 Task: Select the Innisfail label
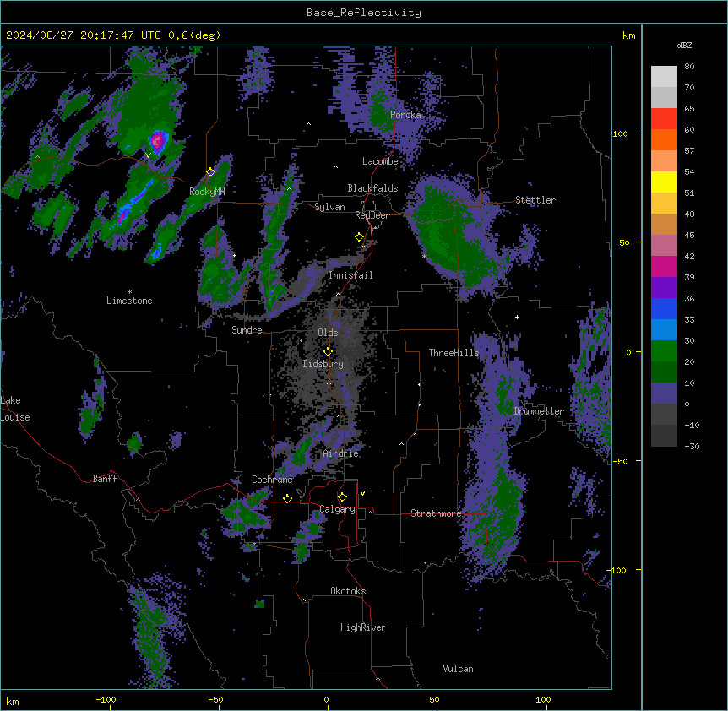[x=350, y=275]
